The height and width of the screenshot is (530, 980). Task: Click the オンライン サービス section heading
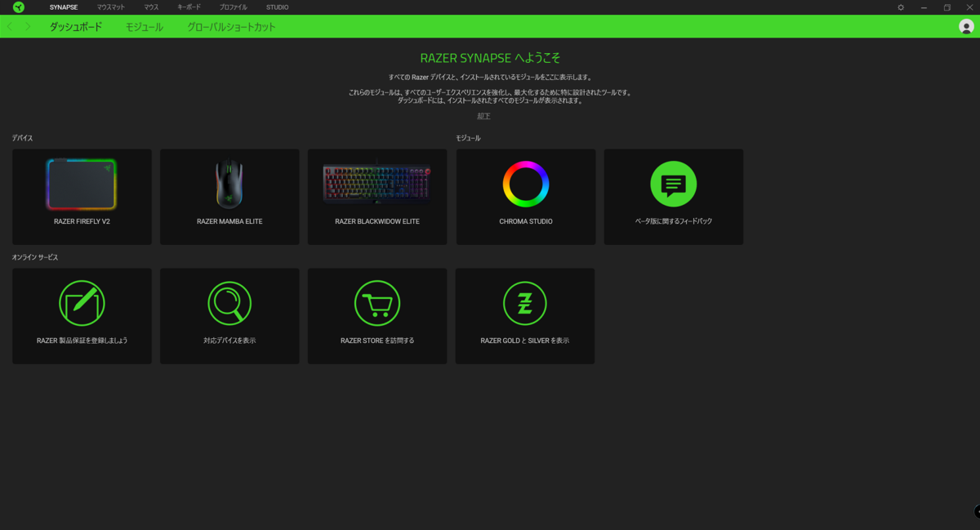(x=35, y=257)
